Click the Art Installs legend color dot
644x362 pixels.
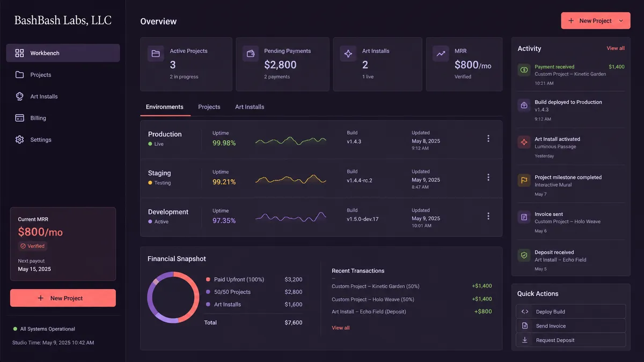click(208, 305)
